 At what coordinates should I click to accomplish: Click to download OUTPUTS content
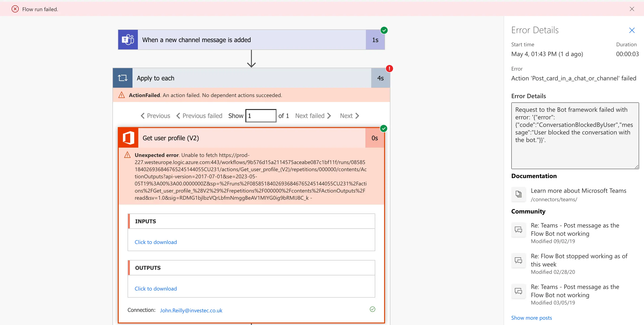[x=155, y=288]
